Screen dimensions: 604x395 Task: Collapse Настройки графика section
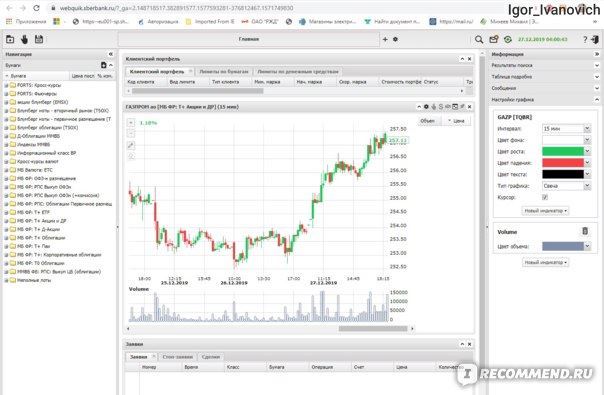[597, 99]
